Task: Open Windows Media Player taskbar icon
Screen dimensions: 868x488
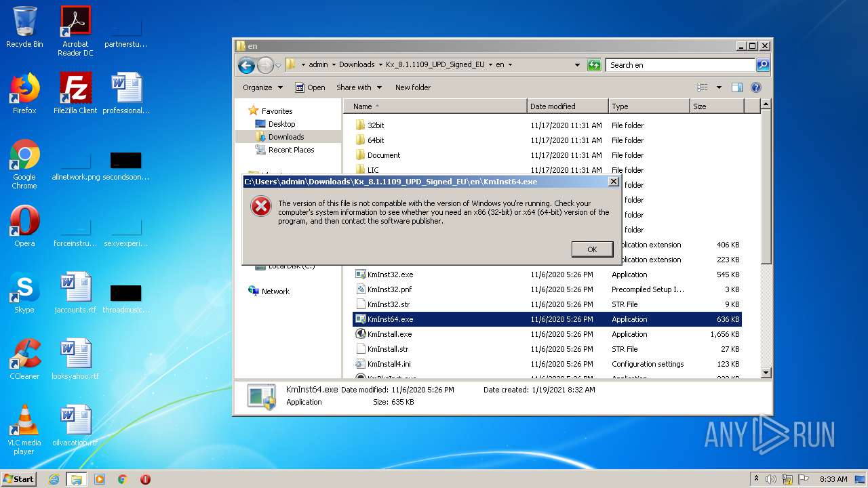Action: click(x=100, y=479)
